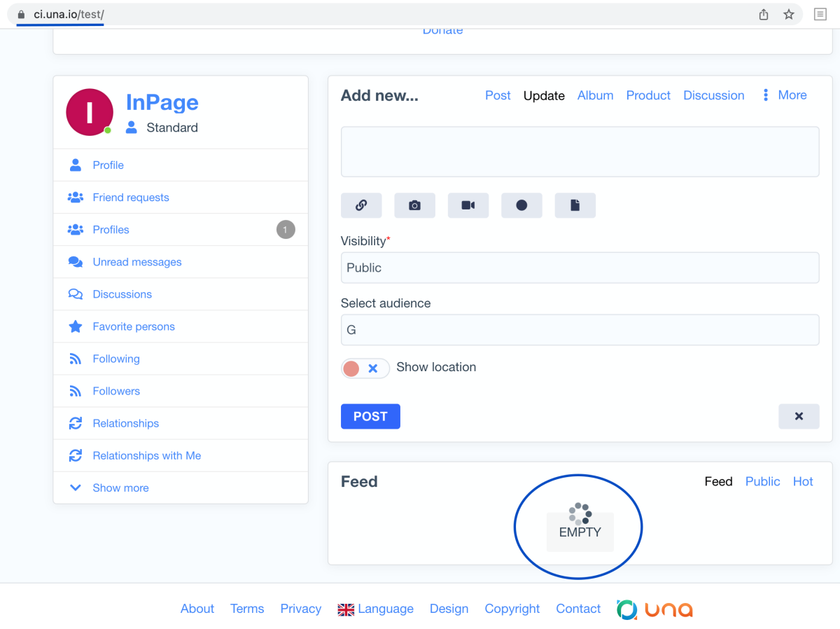Viewport: 840px width, 629px height.
Task: Select the Public feed tab
Action: (x=762, y=481)
